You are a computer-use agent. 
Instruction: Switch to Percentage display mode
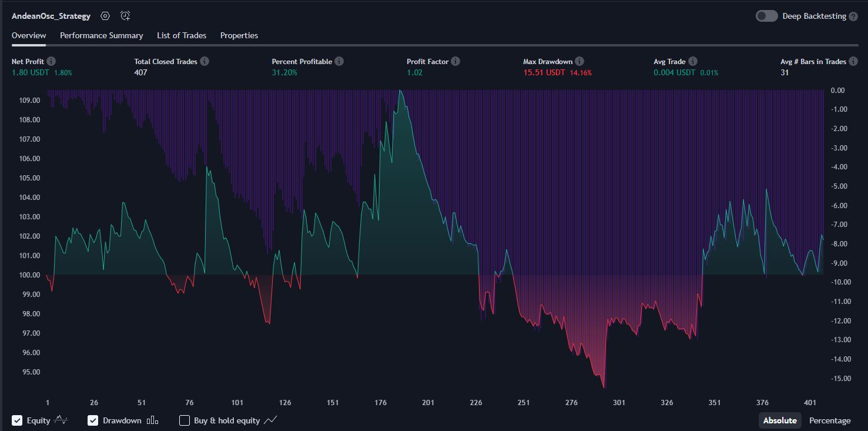pyautogui.click(x=830, y=420)
